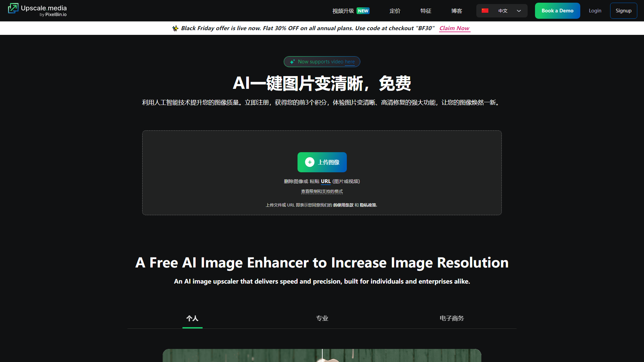Screen dimensions: 644x362
Task: Click the China flag icon
Action: pyautogui.click(x=485, y=11)
